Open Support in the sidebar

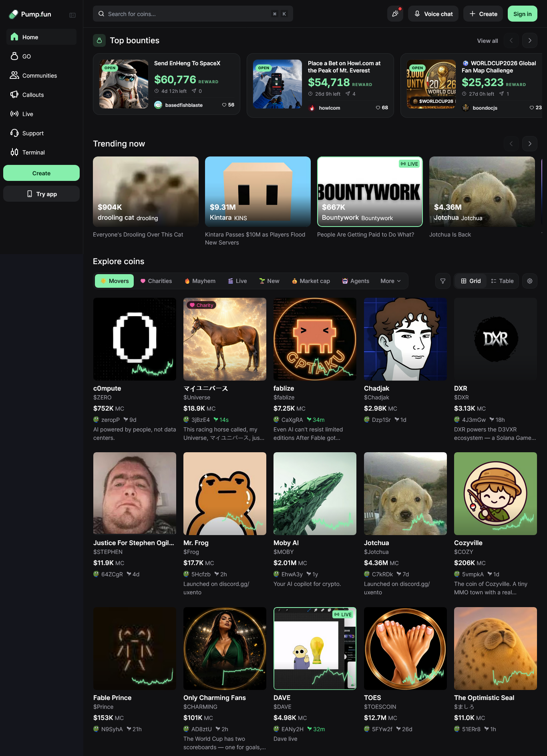(x=41, y=133)
